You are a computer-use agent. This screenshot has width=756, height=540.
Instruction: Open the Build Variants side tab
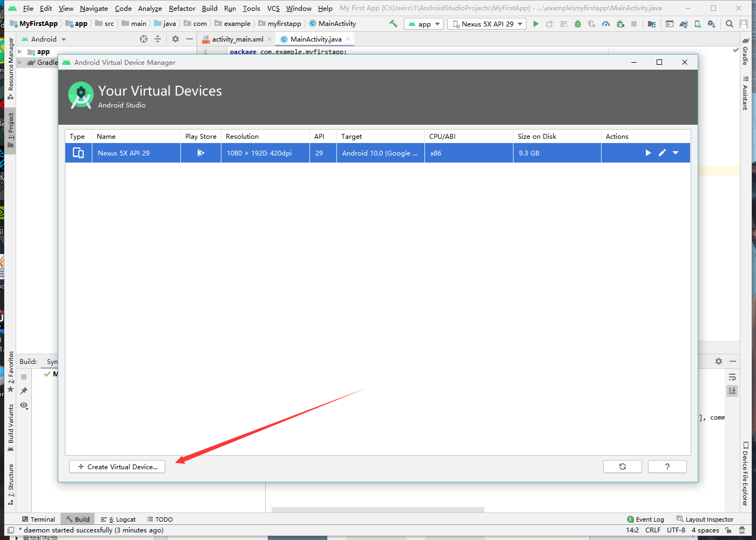coord(10,428)
